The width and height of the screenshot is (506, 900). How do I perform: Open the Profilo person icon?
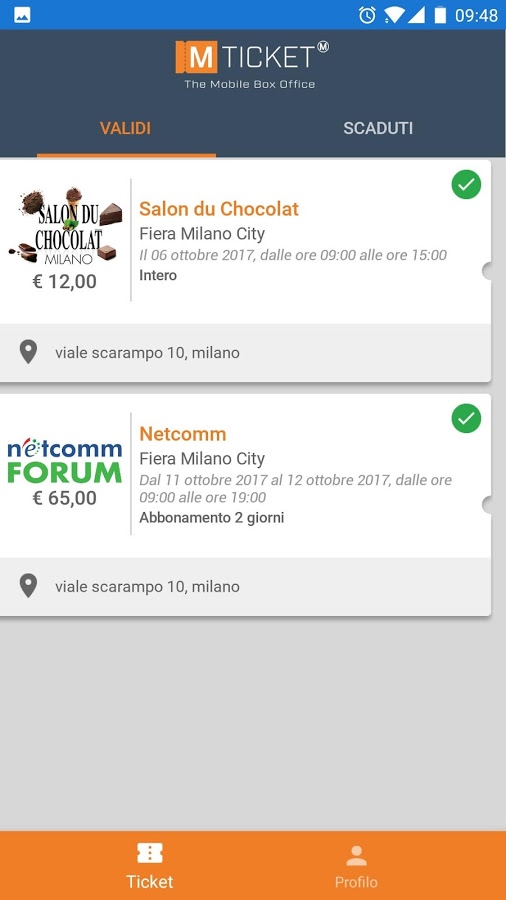pos(356,855)
